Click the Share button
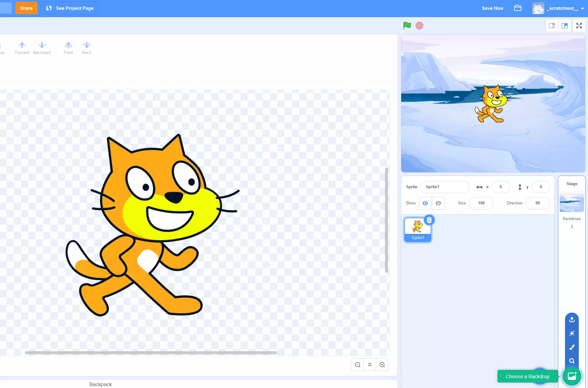The width and height of the screenshot is (588, 388). [26, 8]
